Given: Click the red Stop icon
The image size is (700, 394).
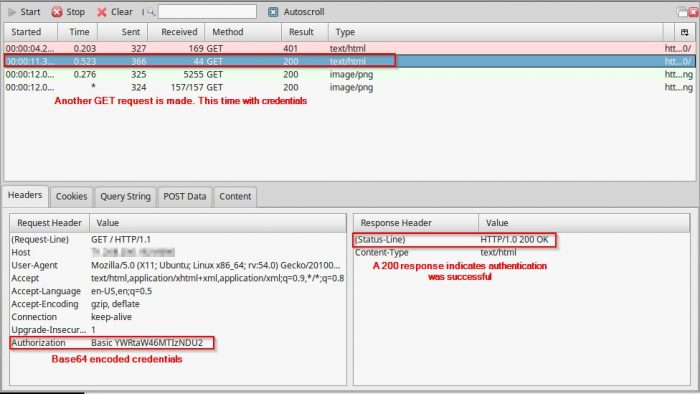Looking at the screenshot, I should pos(57,12).
